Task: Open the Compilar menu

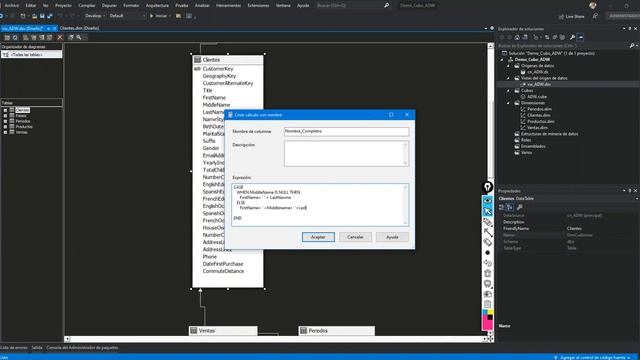Action: pos(87,5)
